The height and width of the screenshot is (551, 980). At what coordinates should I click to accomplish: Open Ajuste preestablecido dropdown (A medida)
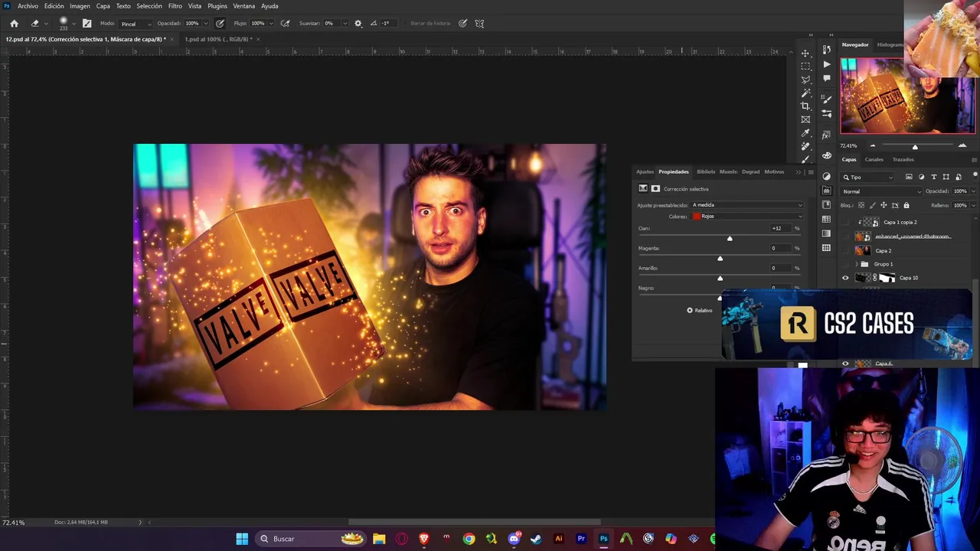(x=747, y=205)
